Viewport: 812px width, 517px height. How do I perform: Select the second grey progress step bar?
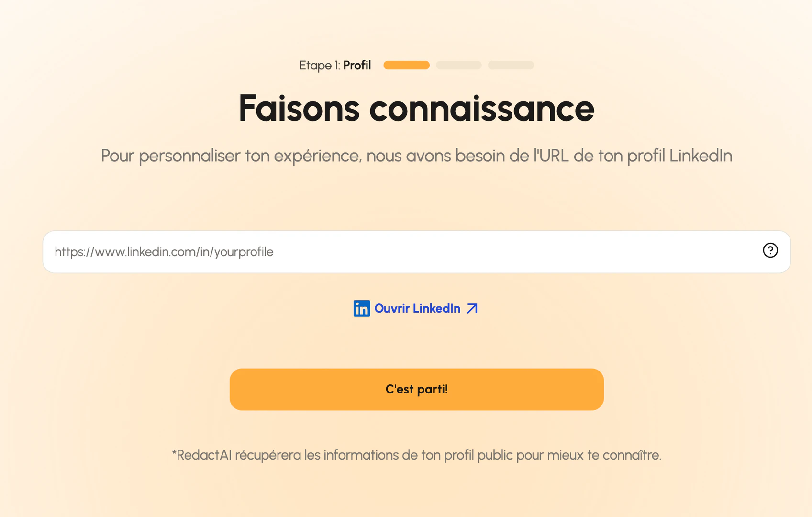pos(458,65)
